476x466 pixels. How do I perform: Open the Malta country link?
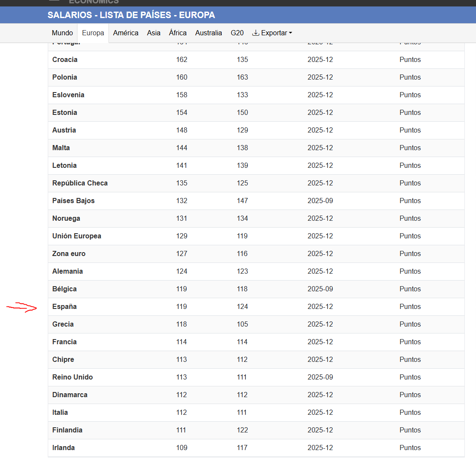point(61,148)
